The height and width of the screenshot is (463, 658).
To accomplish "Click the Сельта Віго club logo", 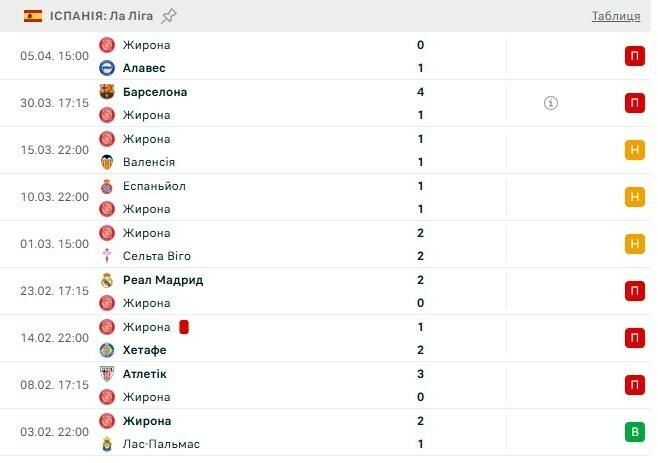I will coord(107,256).
